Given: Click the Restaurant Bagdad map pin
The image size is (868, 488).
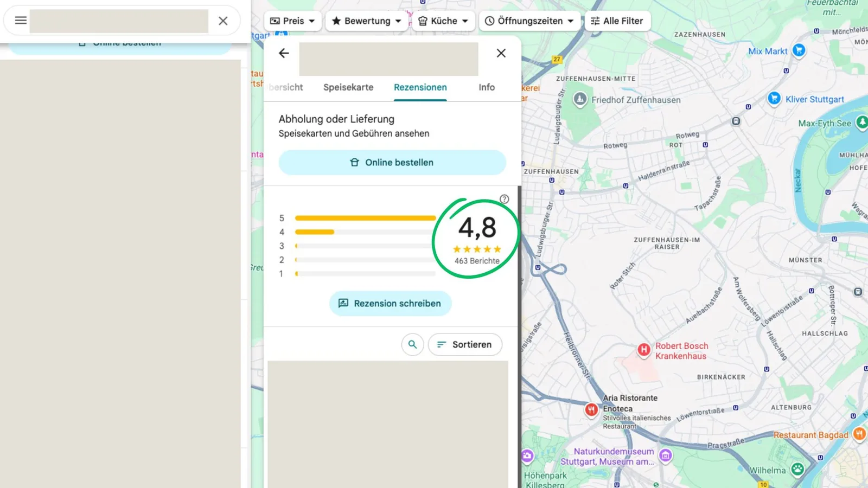Looking at the screenshot, I should (860, 434).
